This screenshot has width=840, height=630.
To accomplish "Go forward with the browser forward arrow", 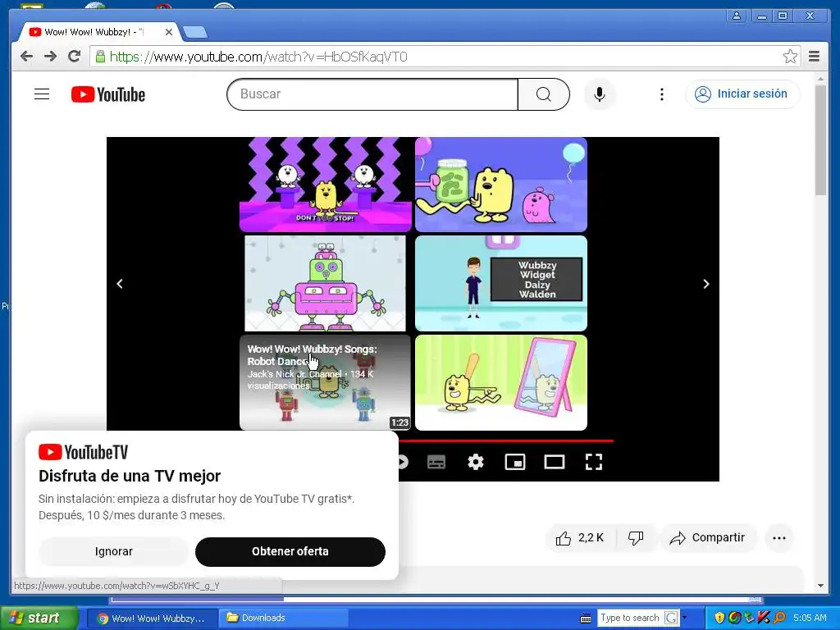I will coord(50,57).
